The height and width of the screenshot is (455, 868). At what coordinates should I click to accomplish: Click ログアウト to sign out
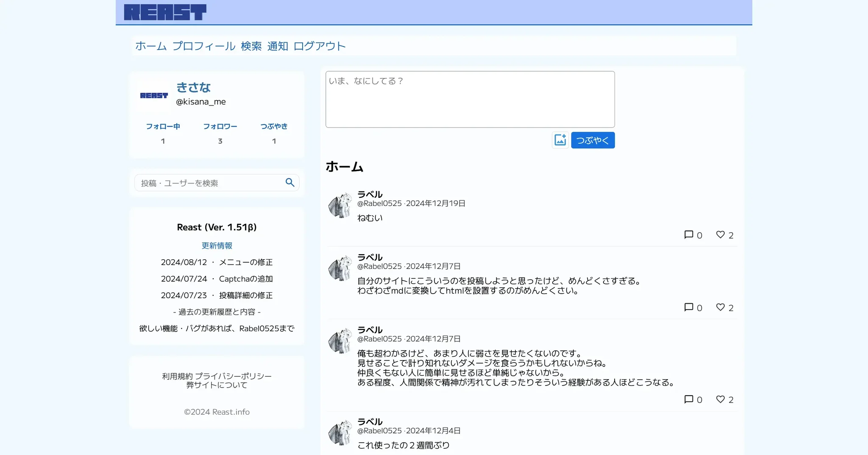(320, 46)
